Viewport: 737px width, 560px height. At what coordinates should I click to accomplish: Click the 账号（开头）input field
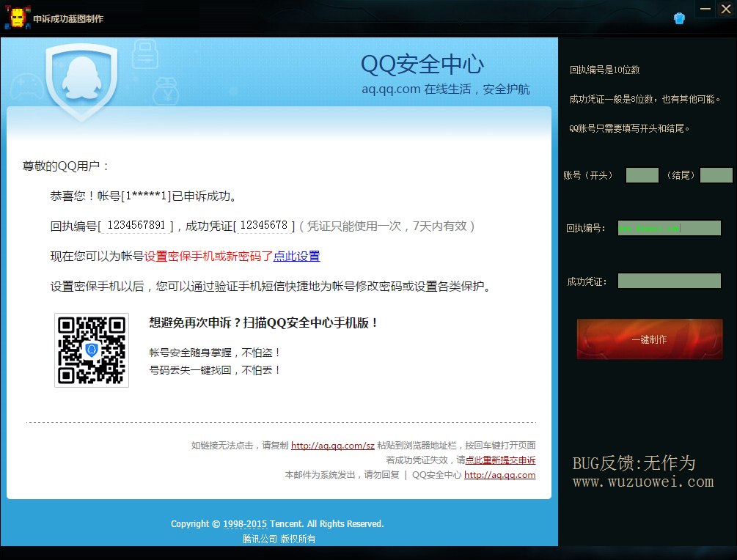tap(642, 175)
